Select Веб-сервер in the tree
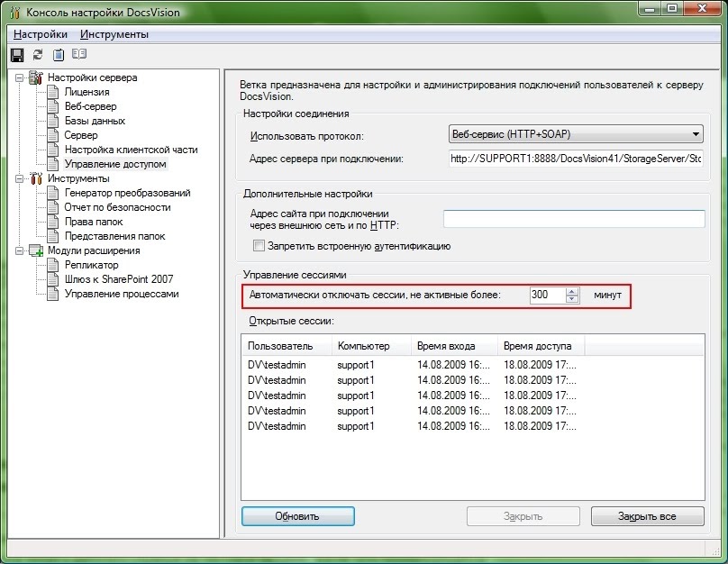Screen dimensions: 728x564 point(90,106)
